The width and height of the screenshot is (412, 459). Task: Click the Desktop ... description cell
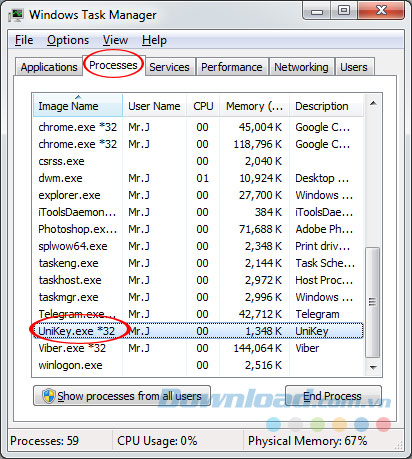click(322, 178)
